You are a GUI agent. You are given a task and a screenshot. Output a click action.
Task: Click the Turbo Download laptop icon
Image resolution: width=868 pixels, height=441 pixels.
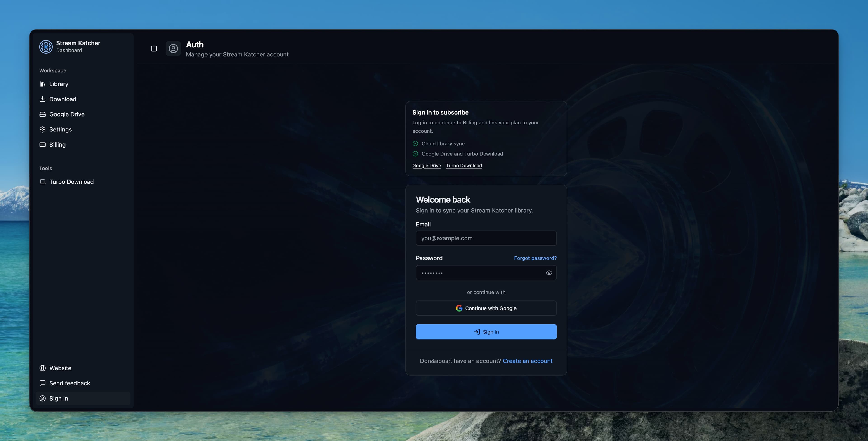(x=42, y=182)
